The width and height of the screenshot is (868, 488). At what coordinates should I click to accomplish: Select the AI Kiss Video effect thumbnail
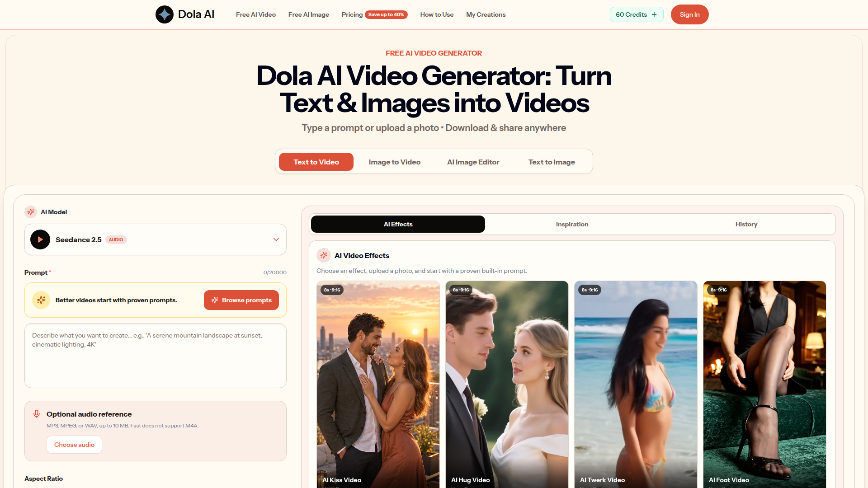(x=378, y=384)
